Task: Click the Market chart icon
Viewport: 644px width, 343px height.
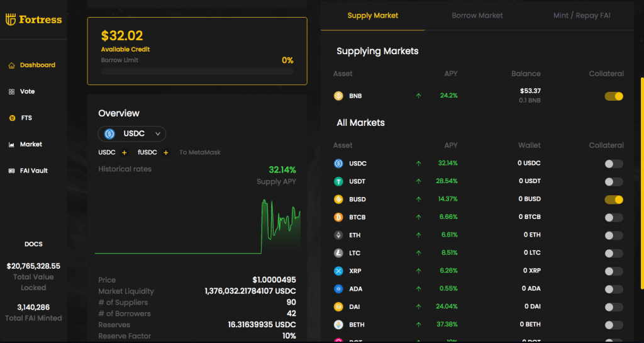Action: (x=11, y=145)
